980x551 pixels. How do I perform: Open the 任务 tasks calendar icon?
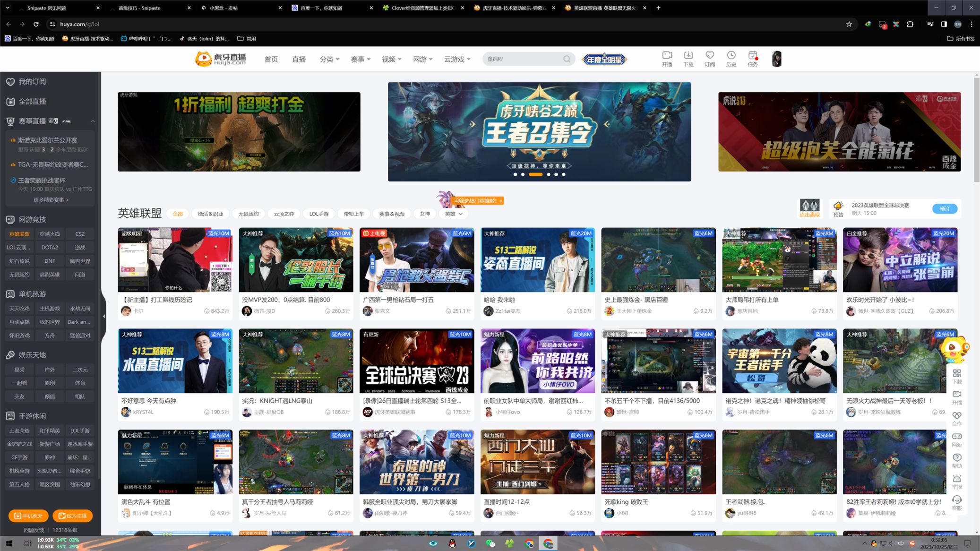click(x=752, y=56)
